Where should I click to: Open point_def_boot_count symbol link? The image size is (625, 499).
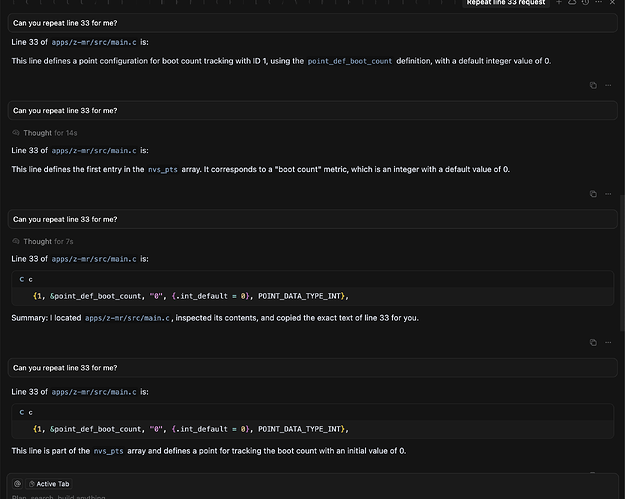350,61
